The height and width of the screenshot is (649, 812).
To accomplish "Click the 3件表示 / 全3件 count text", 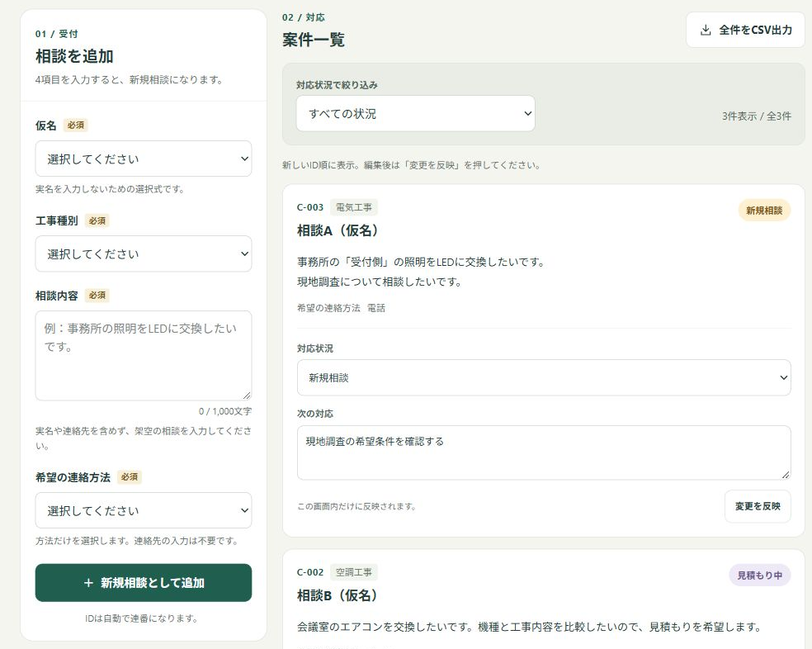I will pos(757,116).
